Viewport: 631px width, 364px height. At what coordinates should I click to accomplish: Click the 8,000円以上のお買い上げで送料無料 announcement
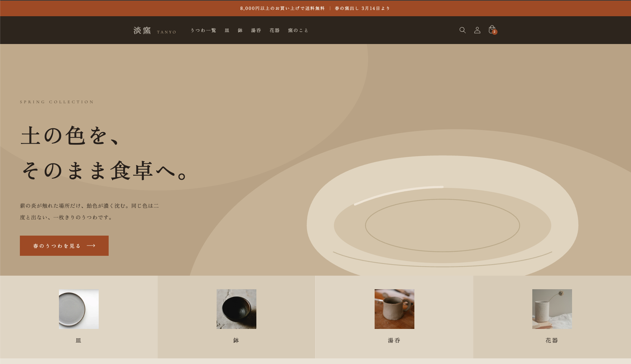(283, 8)
